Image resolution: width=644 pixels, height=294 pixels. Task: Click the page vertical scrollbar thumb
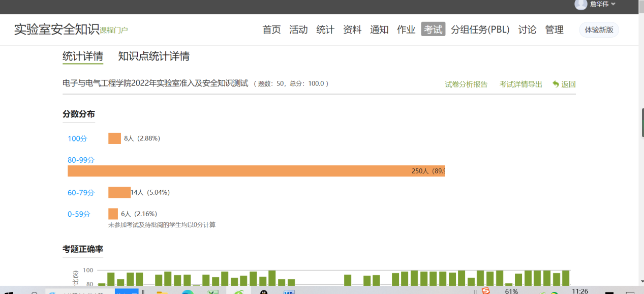click(643, 122)
